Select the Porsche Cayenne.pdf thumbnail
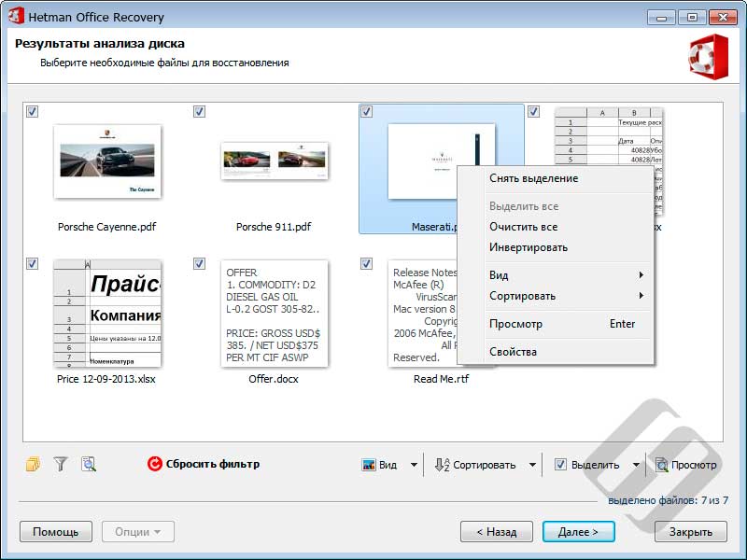 point(107,161)
